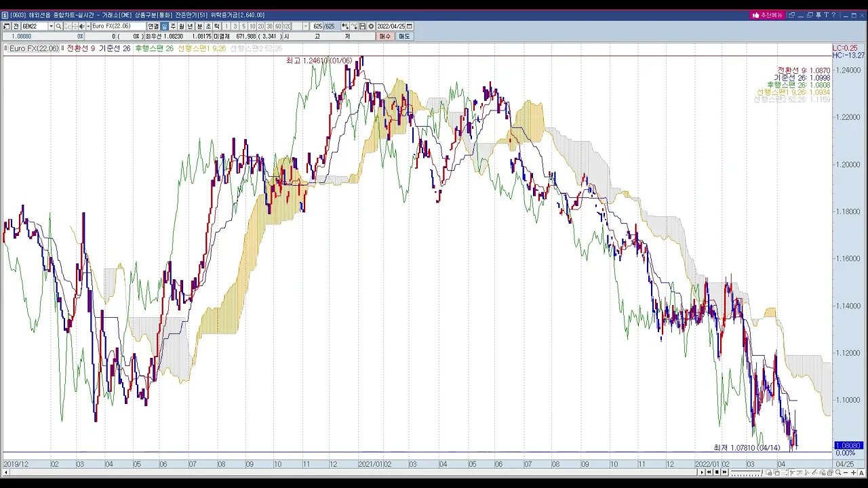Click the speaker sound icon

tap(81, 26)
